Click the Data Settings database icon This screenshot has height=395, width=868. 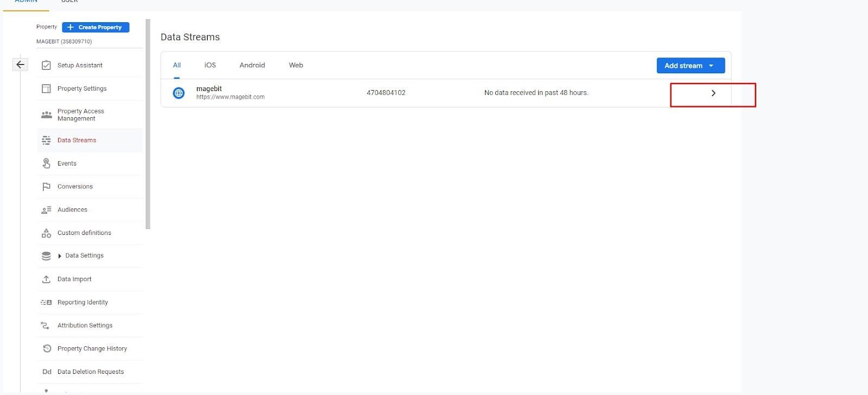coord(46,256)
